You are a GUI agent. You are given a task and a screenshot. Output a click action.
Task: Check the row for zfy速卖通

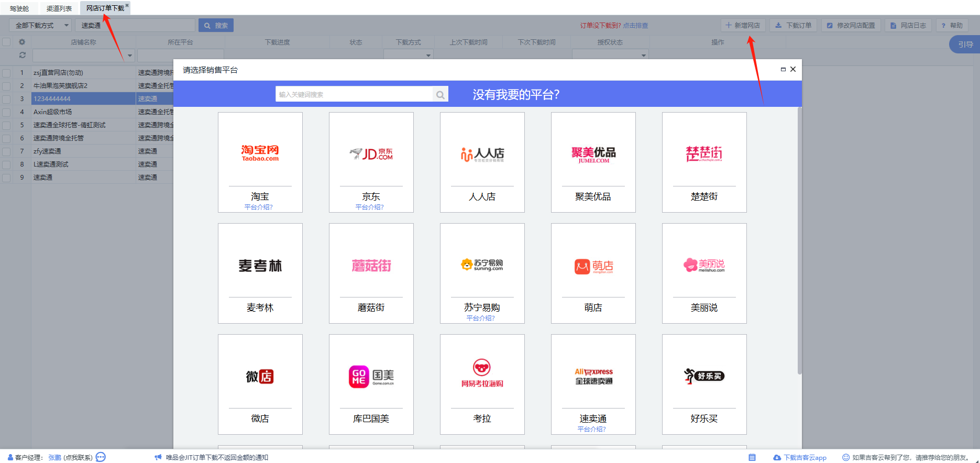[x=6, y=151]
